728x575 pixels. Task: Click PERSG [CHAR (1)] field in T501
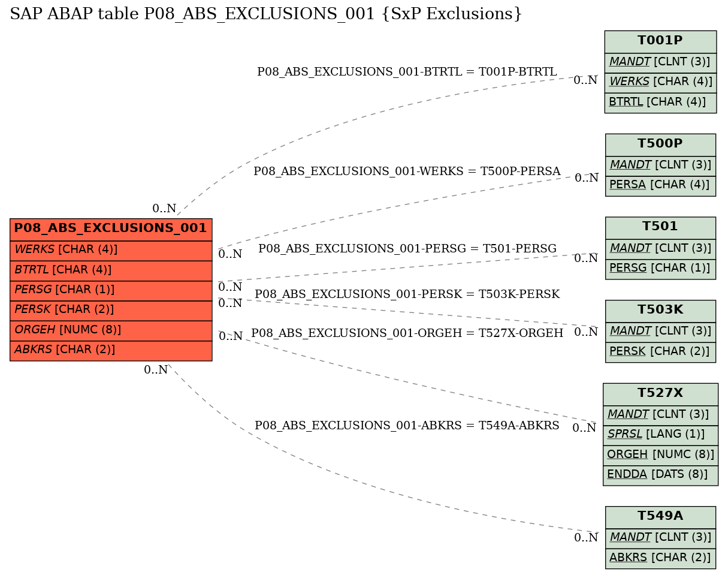click(660, 269)
